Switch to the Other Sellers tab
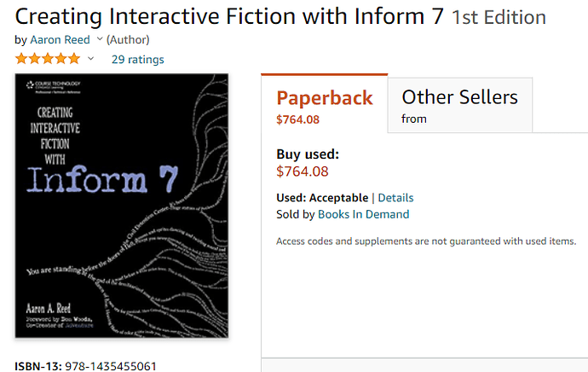 click(x=460, y=106)
